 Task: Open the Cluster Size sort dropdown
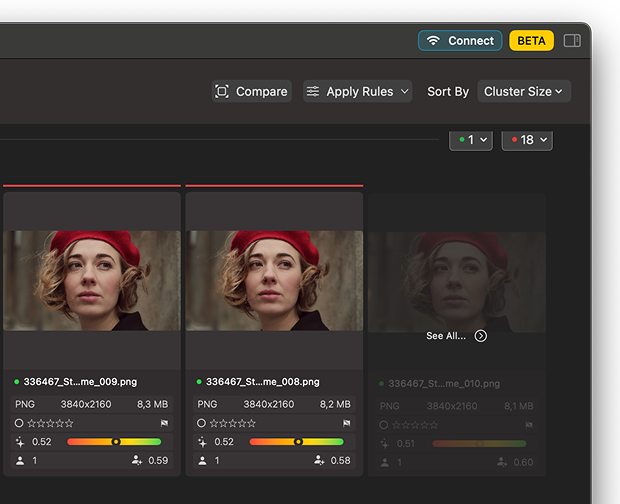point(524,91)
